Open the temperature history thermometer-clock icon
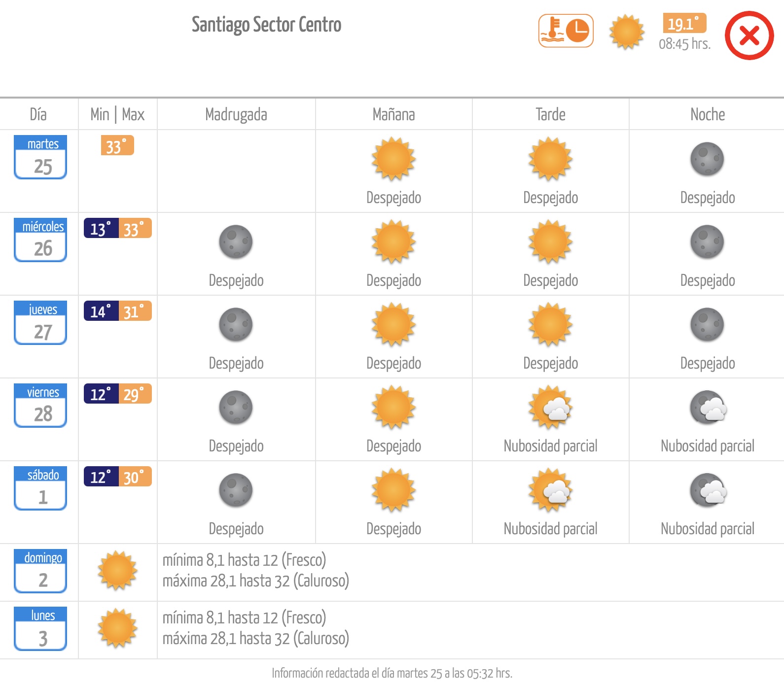 point(566,31)
